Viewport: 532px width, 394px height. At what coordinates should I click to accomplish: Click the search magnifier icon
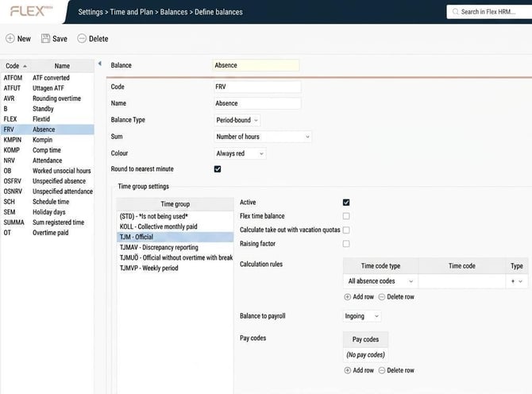click(455, 12)
